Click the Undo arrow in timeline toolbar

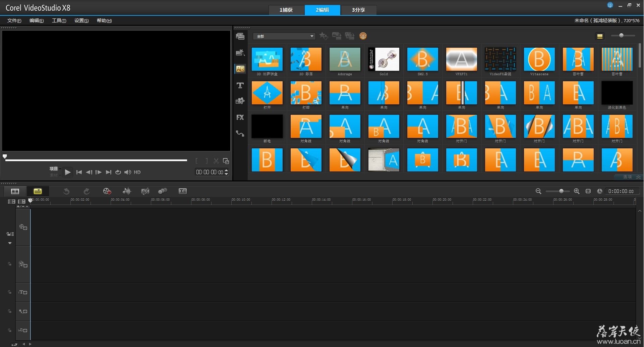click(66, 191)
